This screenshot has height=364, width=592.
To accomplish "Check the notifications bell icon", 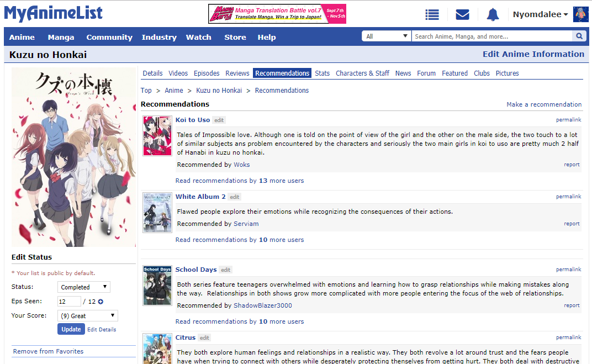I will click(x=493, y=15).
